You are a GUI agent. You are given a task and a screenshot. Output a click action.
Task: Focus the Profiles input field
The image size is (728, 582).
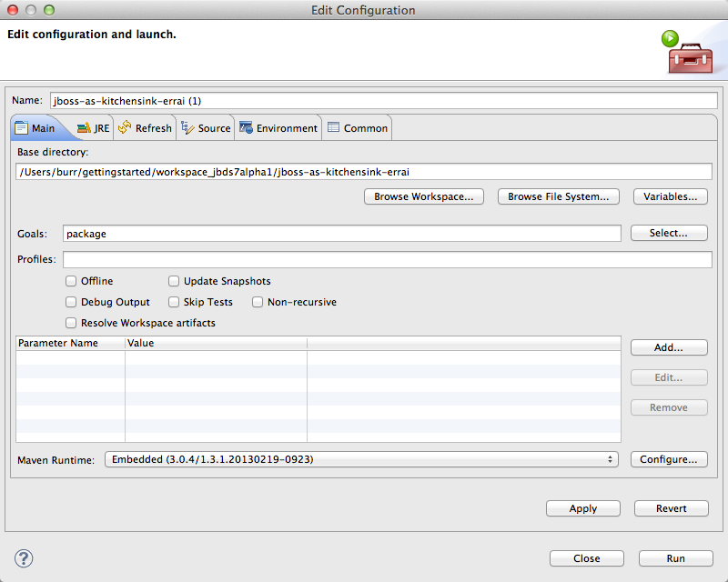point(388,259)
